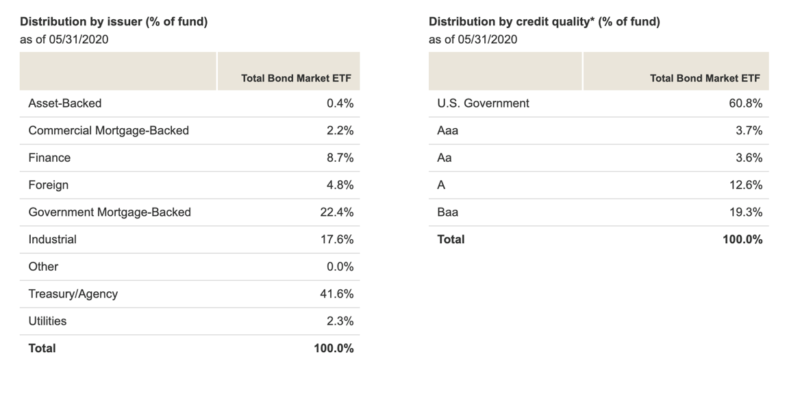Click the Utilities 2.3% value
Image resolution: width=800 pixels, height=394 pixels.
340,321
